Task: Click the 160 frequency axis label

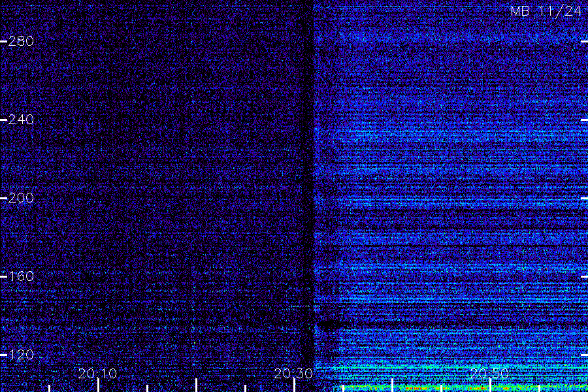Action: 21,276
